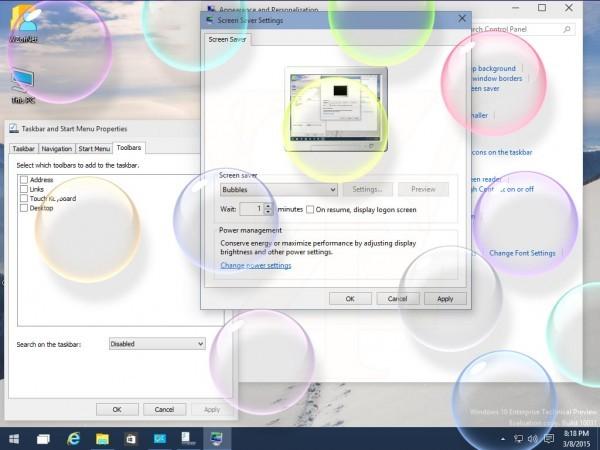The image size is (600, 450).
Task: Switch to the Navigation tab
Action: click(x=57, y=148)
